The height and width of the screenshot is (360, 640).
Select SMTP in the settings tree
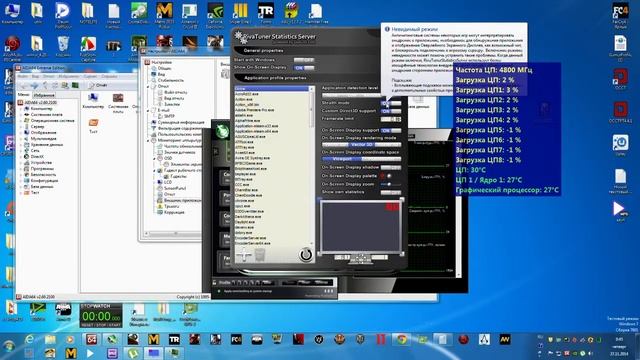[x=169, y=116]
